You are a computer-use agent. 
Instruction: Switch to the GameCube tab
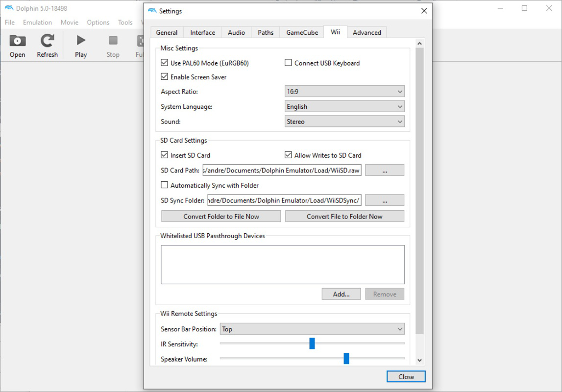pyautogui.click(x=302, y=32)
